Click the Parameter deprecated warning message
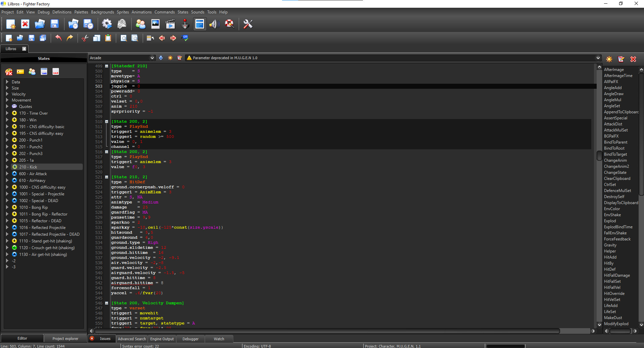Viewport: 644px width, 348px height. click(223, 57)
